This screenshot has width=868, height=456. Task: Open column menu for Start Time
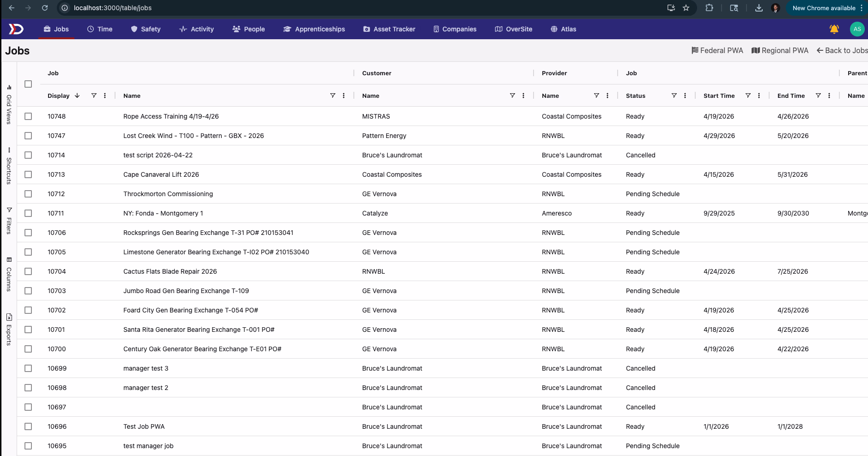click(759, 96)
